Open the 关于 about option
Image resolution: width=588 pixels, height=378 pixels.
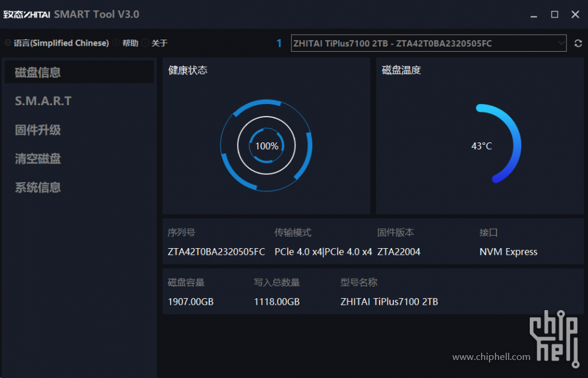coord(155,43)
